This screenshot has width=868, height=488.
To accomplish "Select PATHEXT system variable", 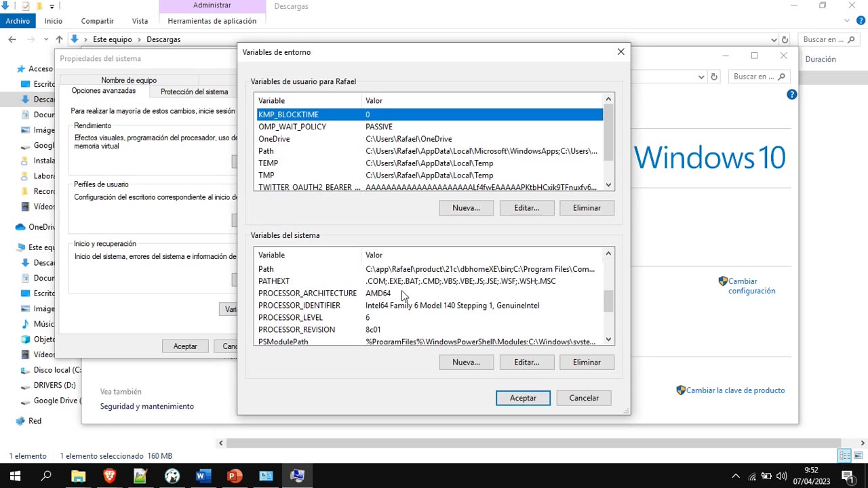I will [429, 281].
